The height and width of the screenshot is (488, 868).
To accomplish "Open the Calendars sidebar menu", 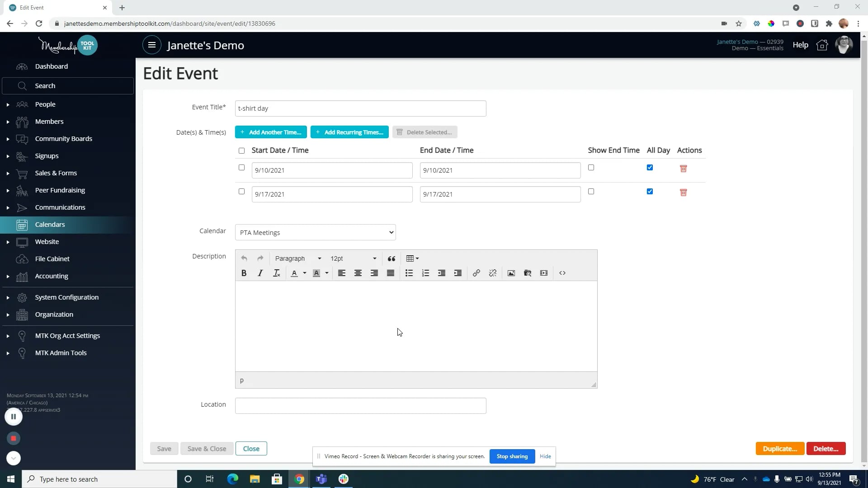I will click(x=50, y=224).
